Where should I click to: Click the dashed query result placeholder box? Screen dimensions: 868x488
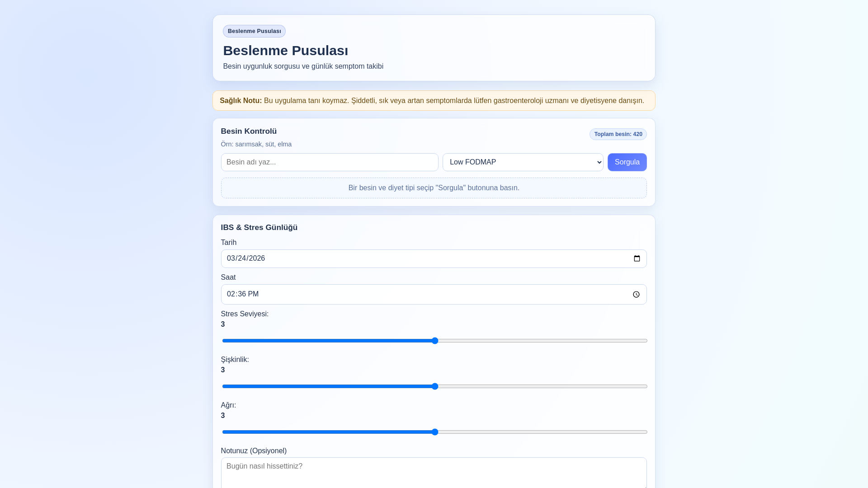point(434,188)
